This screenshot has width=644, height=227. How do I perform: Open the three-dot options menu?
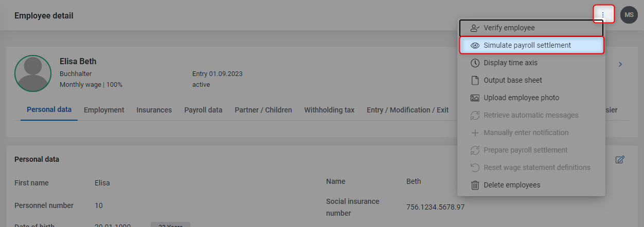[603, 15]
